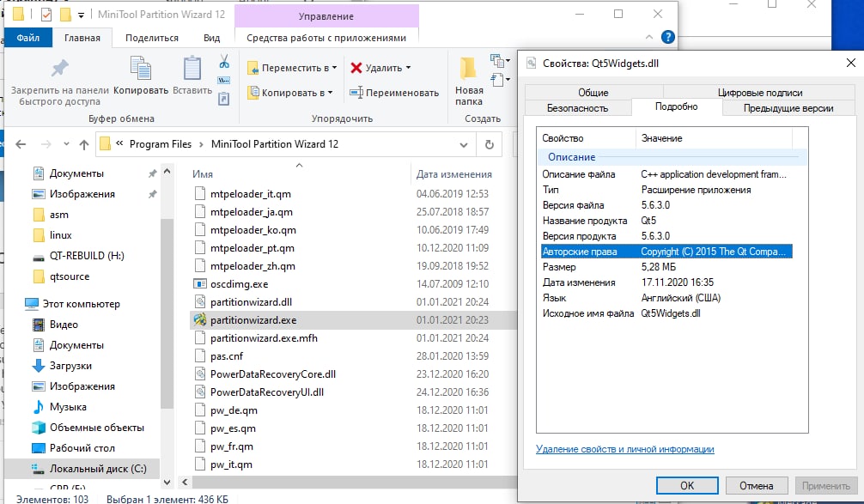The image size is (864, 504).
Task: Open Удалить dropdown arrow
Action: click(408, 67)
